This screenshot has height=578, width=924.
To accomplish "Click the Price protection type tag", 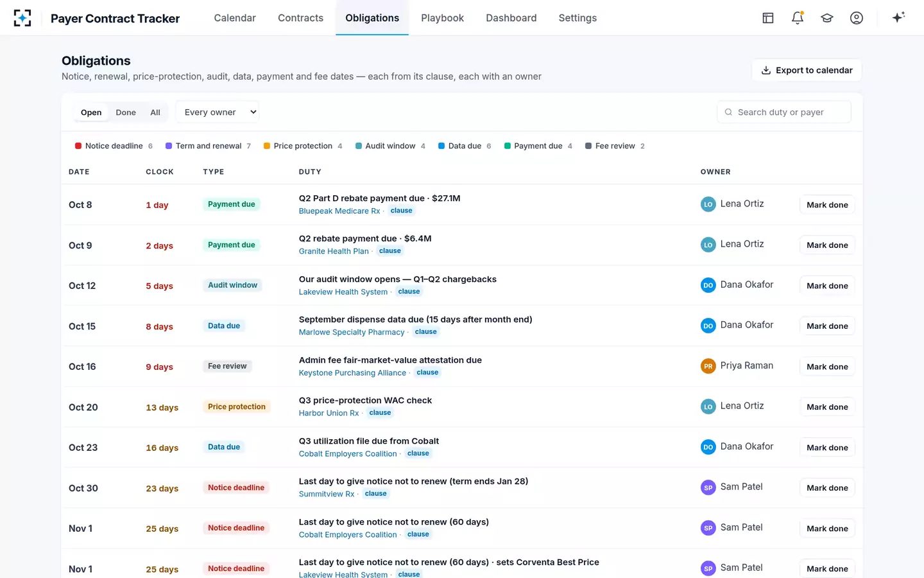I will (x=237, y=407).
